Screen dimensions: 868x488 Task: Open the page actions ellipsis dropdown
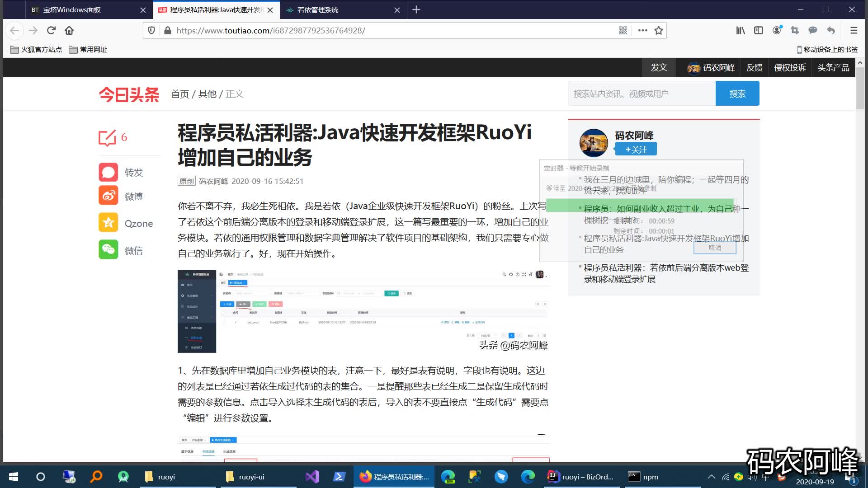[642, 30]
